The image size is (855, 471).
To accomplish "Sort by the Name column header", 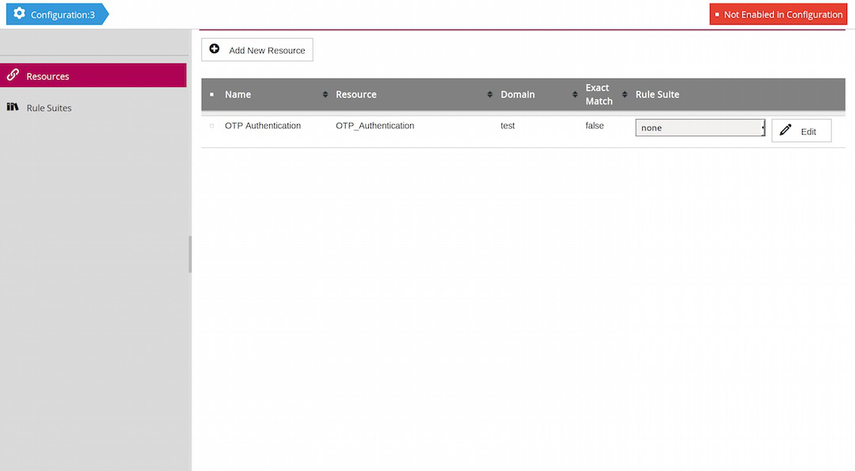I will tap(238, 94).
